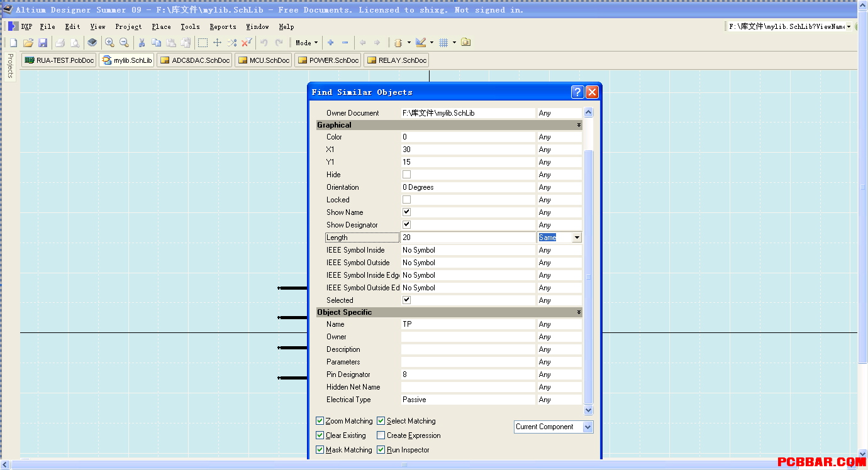Disable Select Matching option
Image resolution: width=868 pixels, height=470 pixels.
coord(381,421)
